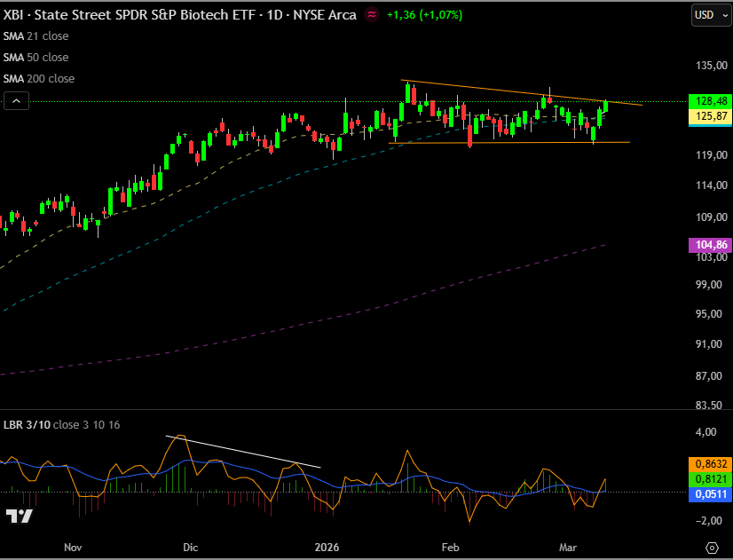733x560 pixels.
Task: Click the Feb label on the time axis
Action: [451, 548]
